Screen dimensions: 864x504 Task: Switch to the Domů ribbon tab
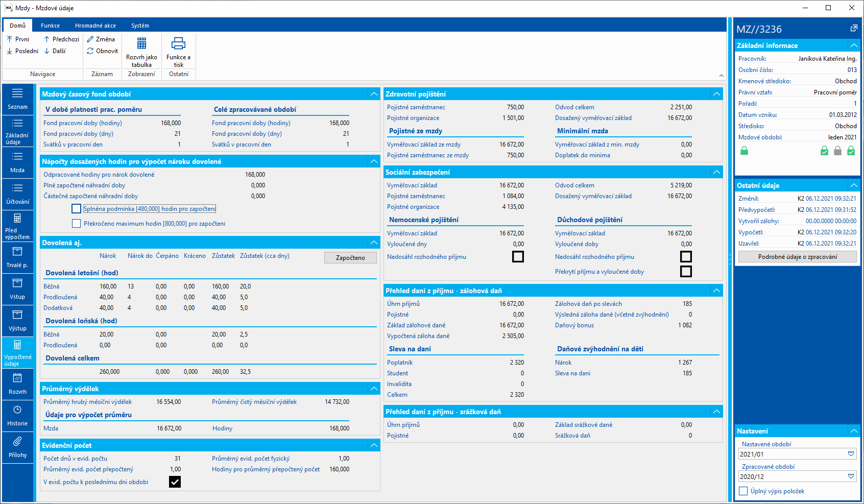17,26
